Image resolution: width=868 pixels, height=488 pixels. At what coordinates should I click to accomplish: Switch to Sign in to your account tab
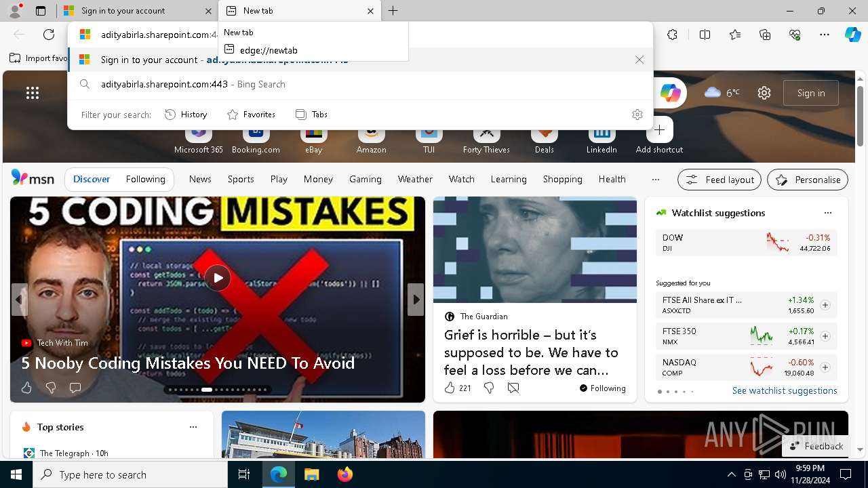[136, 11]
